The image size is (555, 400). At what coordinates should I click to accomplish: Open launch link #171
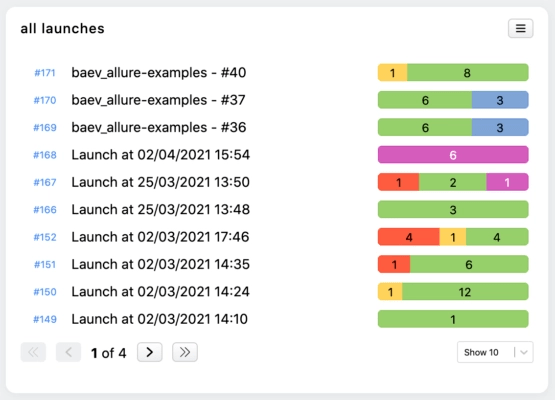[45, 73]
